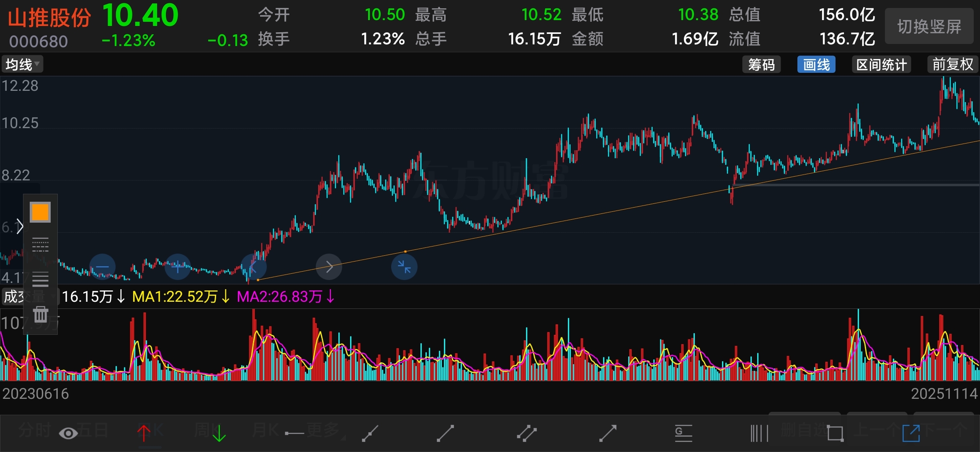The height and width of the screenshot is (452, 980).
Task: Open the 区间统计 range statistics tab
Action: (x=881, y=64)
